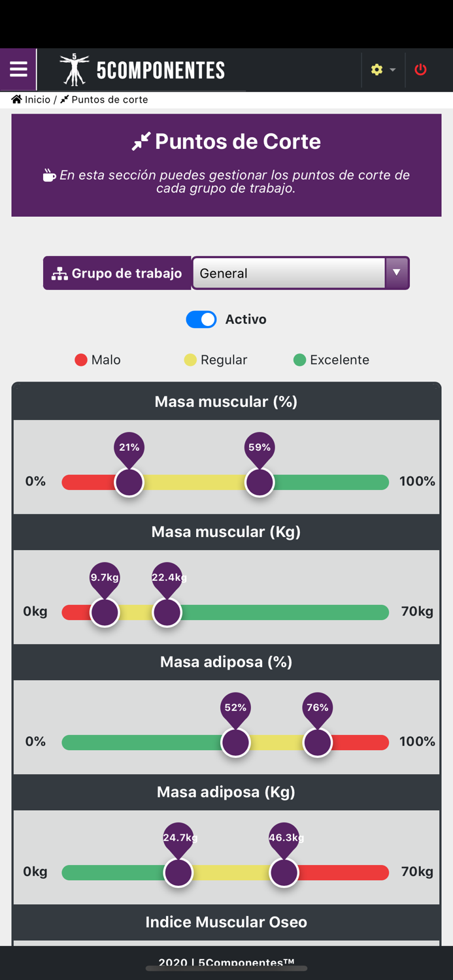Click Puntos de corte breadcrumb text
The image size is (453, 980).
(x=110, y=99)
